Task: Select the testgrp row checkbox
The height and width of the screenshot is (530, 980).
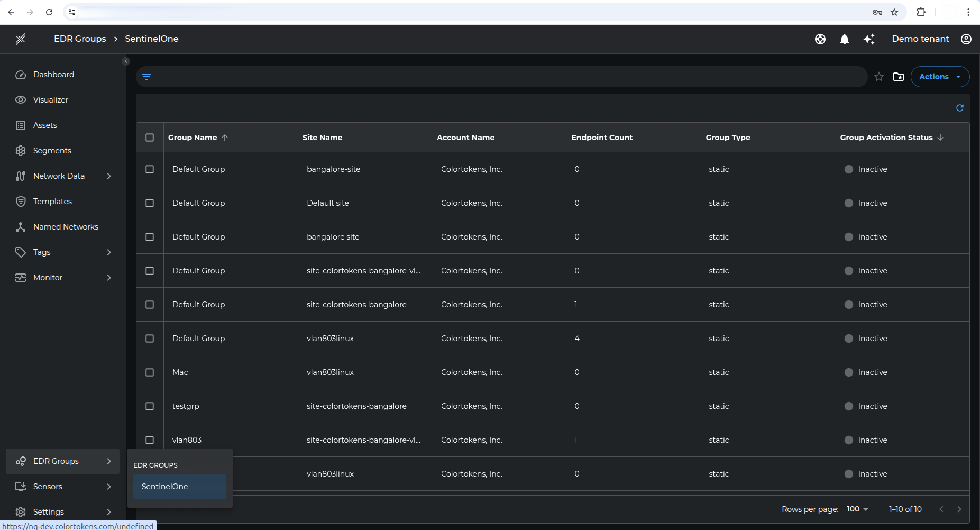Action: tap(150, 406)
